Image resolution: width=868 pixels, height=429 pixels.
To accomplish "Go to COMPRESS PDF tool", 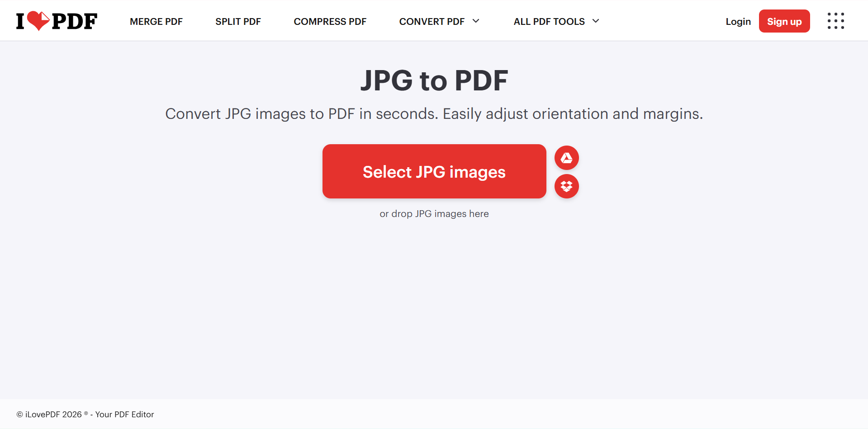I will (x=330, y=22).
